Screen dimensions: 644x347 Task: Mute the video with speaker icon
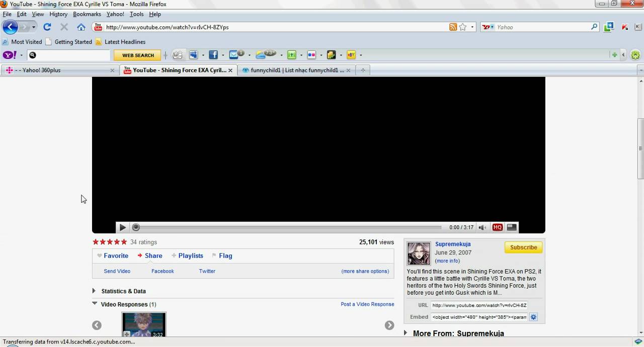click(482, 227)
